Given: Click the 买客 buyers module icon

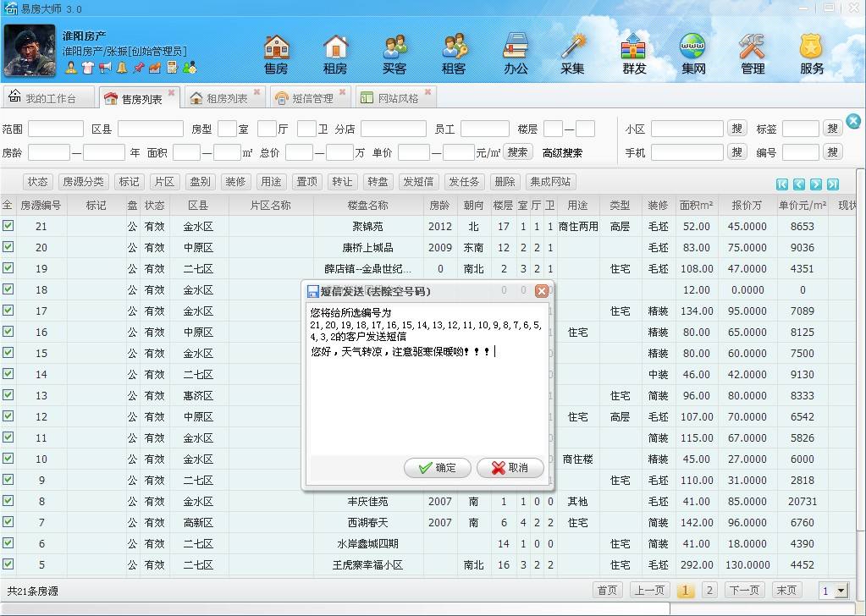Looking at the screenshot, I should coord(395,51).
